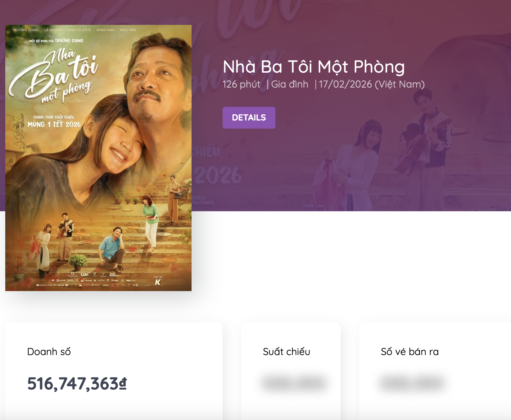Click the NHƯ VÂN cast name on poster
511x420 pixels.
128,30
